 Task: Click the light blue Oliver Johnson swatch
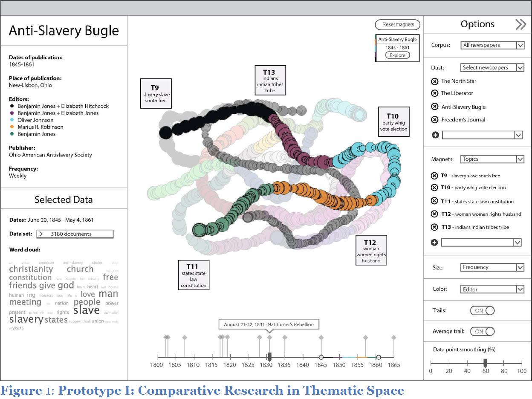(x=12, y=120)
